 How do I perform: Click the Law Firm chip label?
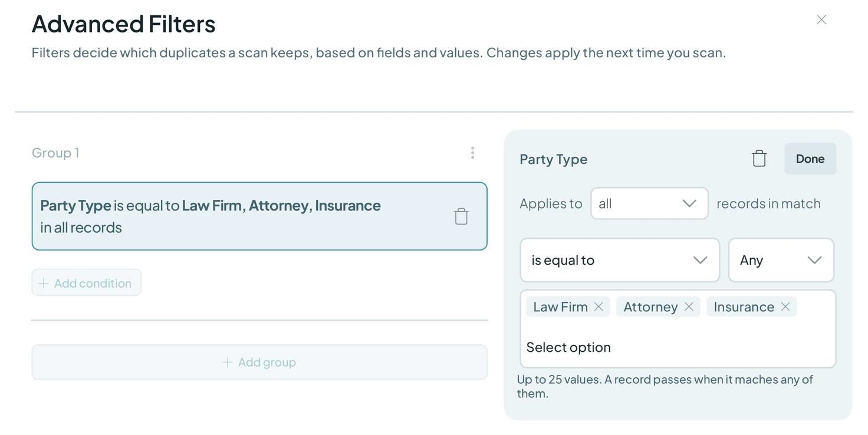560,307
